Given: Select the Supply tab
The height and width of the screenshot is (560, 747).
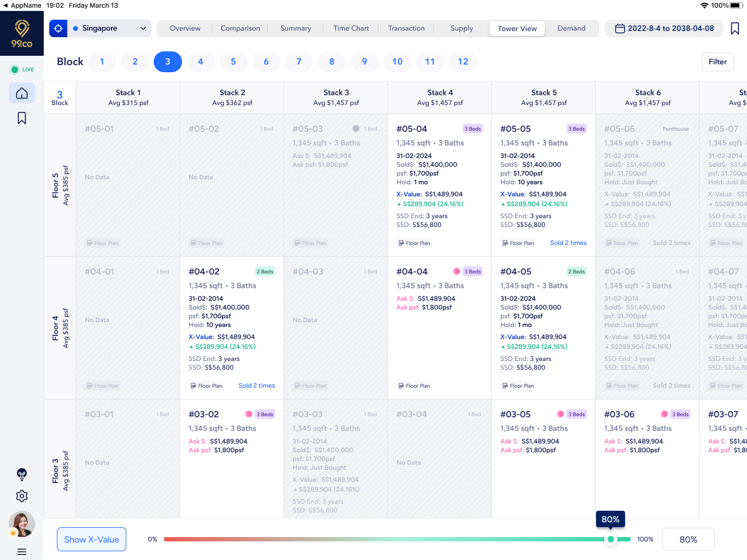Looking at the screenshot, I should (x=462, y=28).
